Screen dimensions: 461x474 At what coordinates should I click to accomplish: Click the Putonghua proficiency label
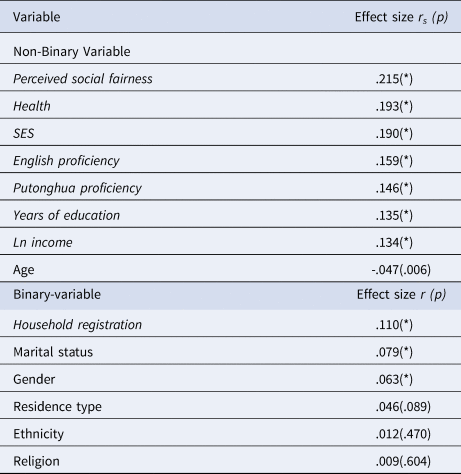pos(77,188)
